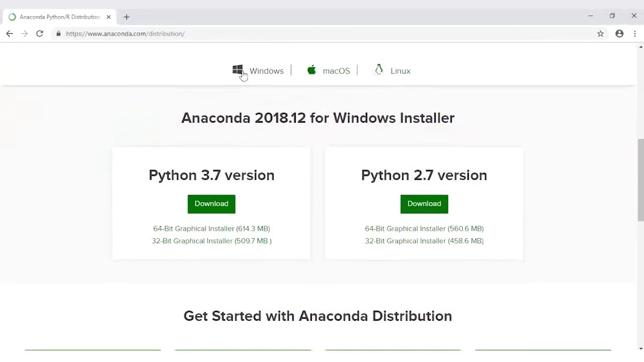Image resolution: width=644 pixels, height=362 pixels.
Task: Get the 64-Bit Graphical Installer (560.6 MB)
Action: coord(424,229)
